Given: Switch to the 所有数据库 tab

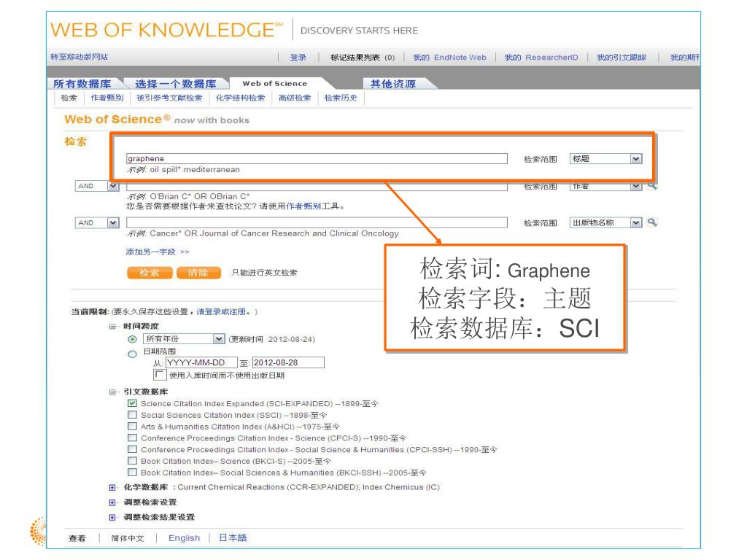Looking at the screenshot, I should pos(82,84).
